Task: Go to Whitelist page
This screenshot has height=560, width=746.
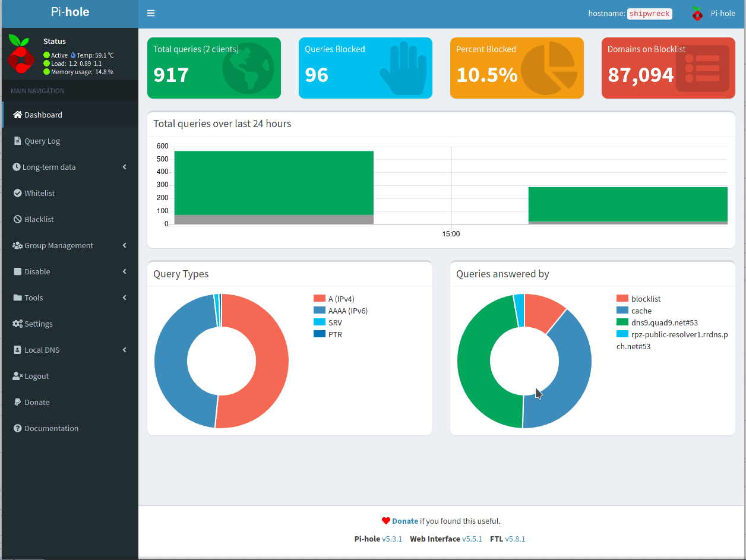Action: [70, 193]
